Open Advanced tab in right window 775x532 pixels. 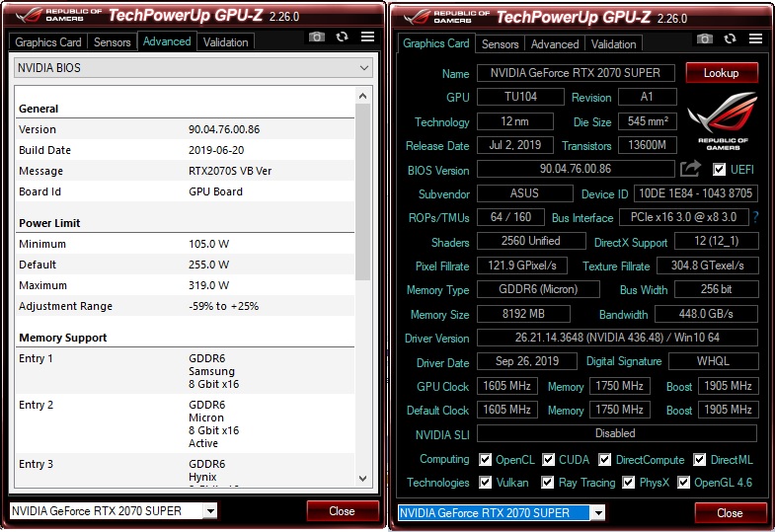click(555, 44)
